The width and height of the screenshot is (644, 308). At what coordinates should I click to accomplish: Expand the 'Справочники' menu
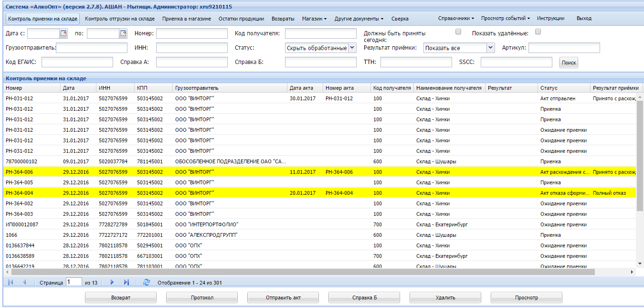(x=456, y=19)
